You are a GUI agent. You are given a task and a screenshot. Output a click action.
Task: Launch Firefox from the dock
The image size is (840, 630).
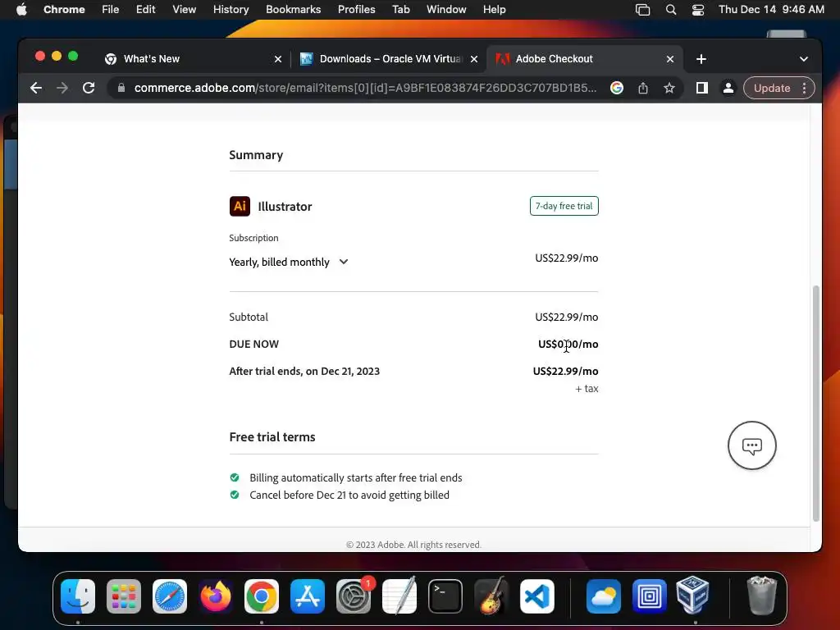(x=216, y=596)
